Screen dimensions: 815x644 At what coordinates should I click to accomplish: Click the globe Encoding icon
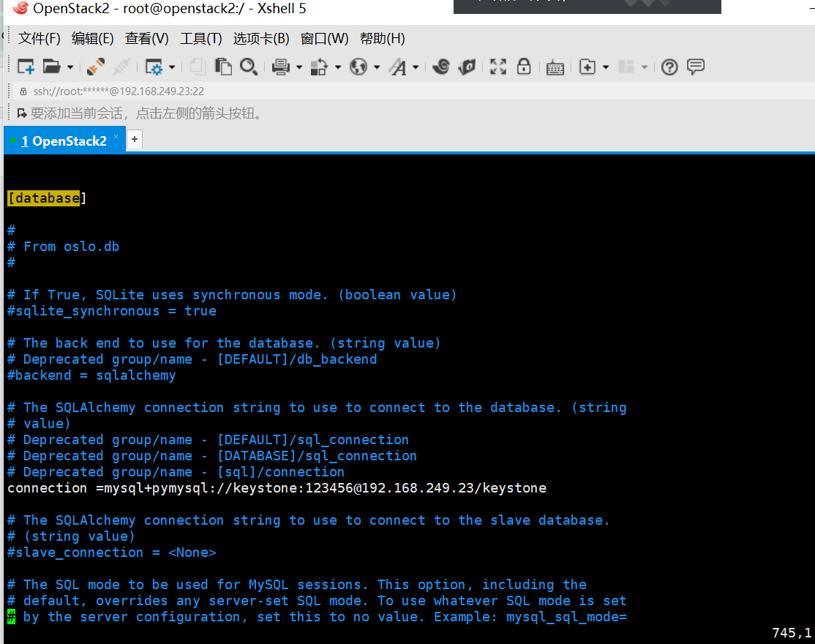click(x=358, y=67)
